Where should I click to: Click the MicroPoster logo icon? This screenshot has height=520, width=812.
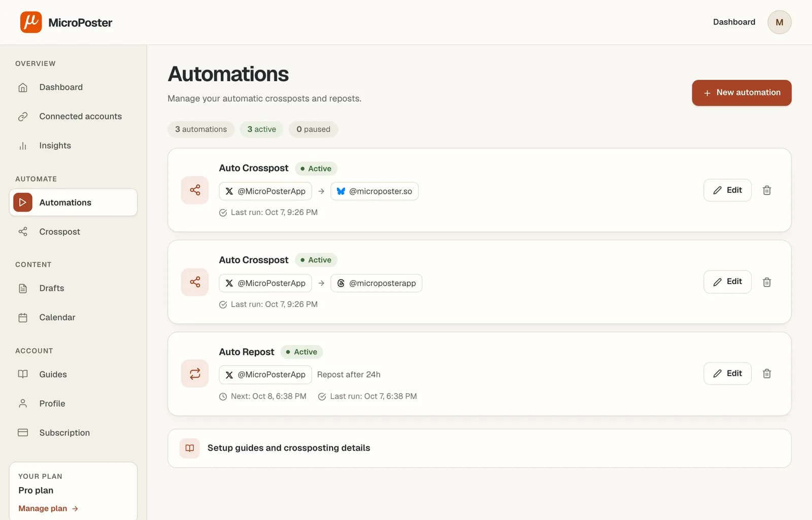pyautogui.click(x=31, y=22)
